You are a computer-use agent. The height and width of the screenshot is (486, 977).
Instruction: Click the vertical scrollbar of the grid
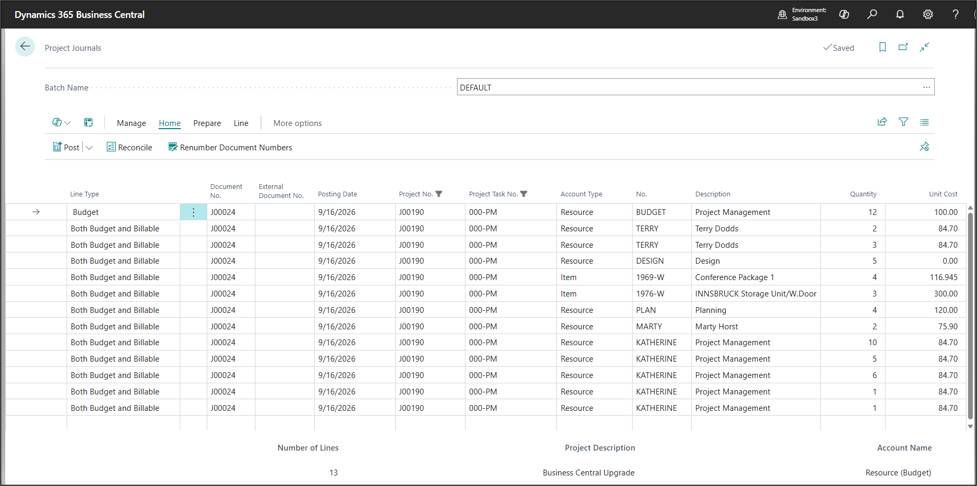coord(970,316)
